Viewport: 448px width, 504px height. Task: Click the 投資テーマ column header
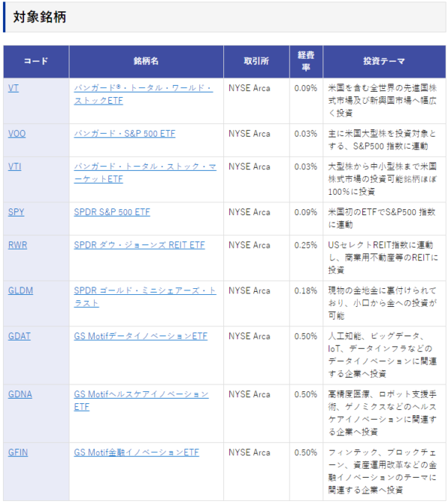point(384,61)
